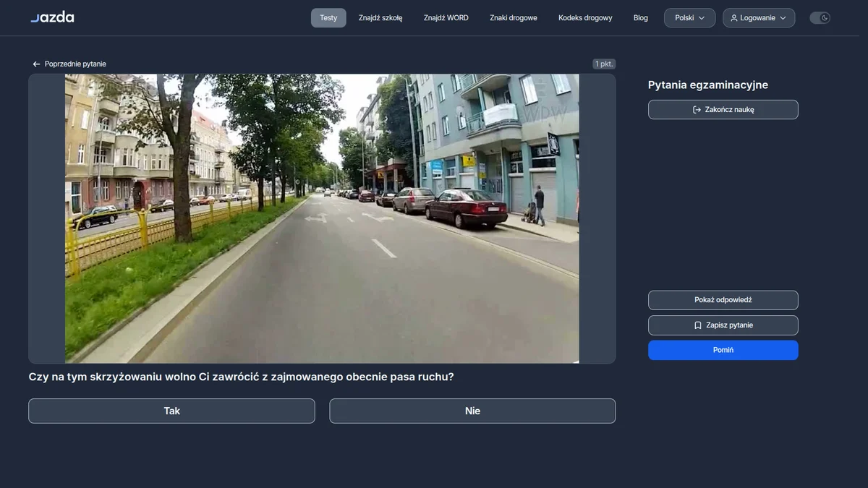868x488 pixels.
Task: Skip question with Pomiń button
Action: [723, 350]
